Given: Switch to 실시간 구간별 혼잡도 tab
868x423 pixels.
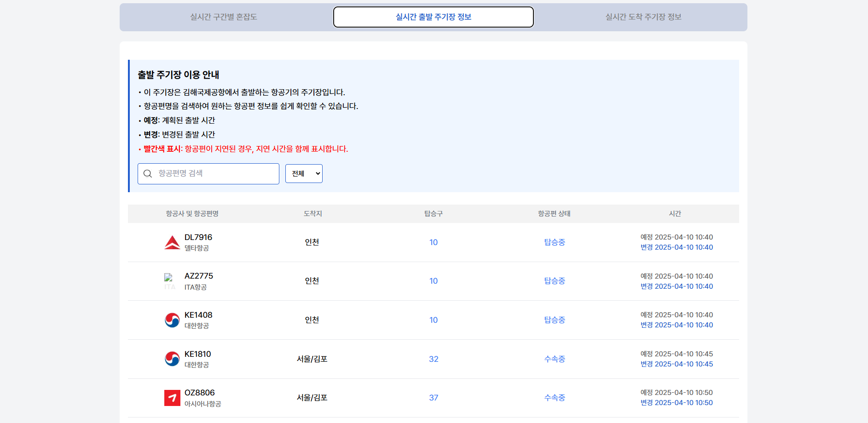Looking at the screenshot, I should (x=224, y=17).
